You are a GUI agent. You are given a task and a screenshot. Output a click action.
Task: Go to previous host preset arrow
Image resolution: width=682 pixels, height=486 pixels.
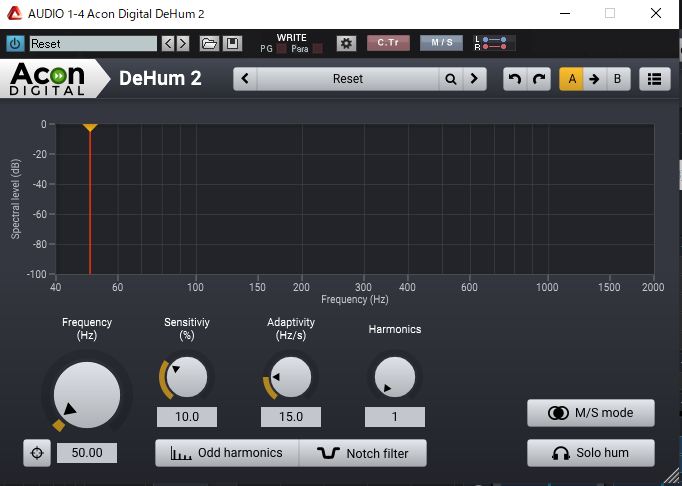tap(168, 44)
